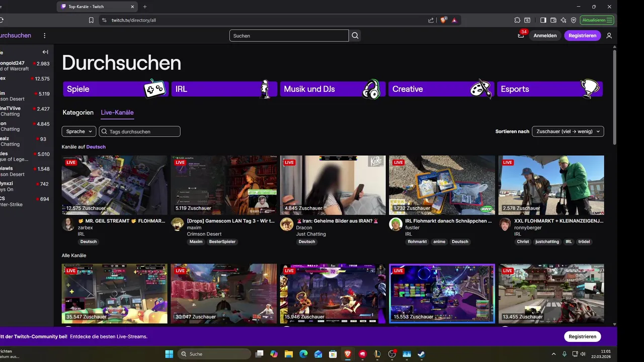Show hidden system tray icons
The image size is (644, 362).
tap(554, 354)
